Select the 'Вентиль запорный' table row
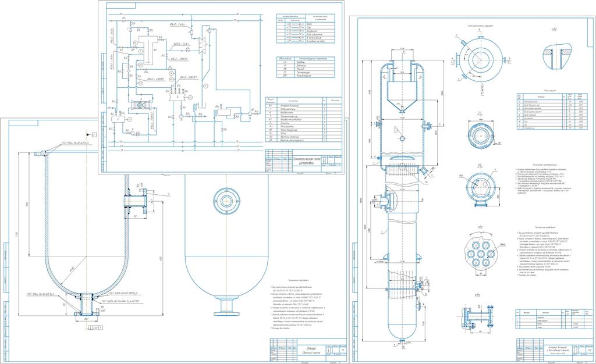The width and height of the screenshot is (596, 364). (x=303, y=137)
